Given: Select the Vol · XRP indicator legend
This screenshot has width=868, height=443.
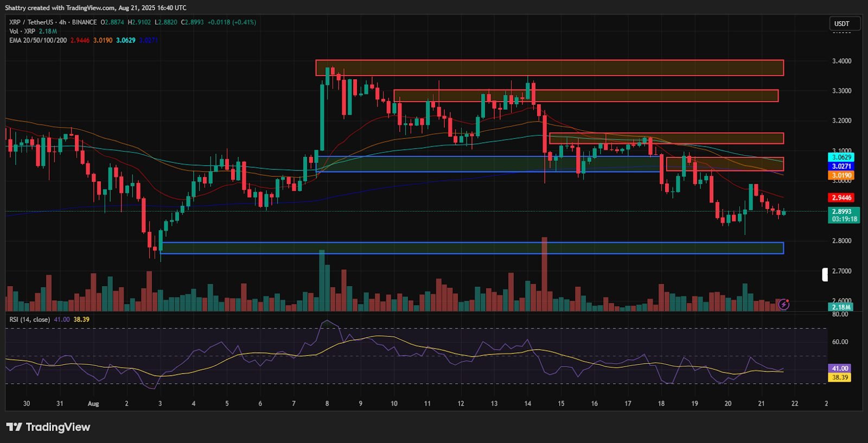Looking at the screenshot, I should coord(22,31).
